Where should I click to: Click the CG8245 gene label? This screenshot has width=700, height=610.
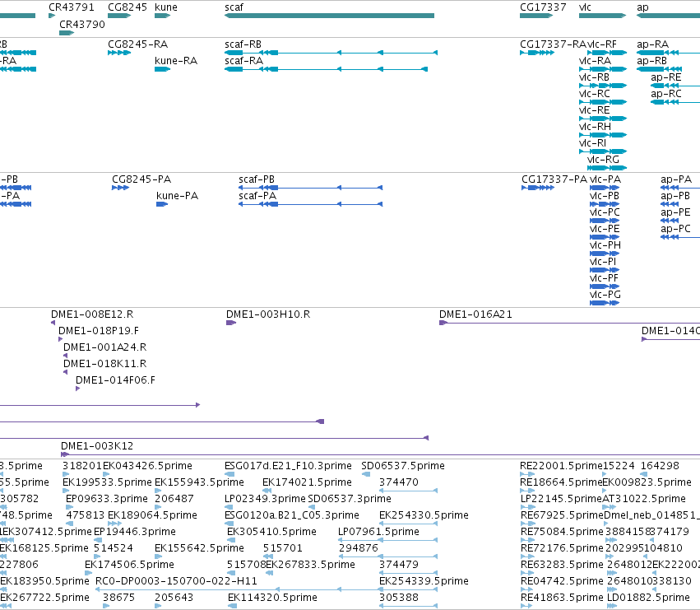click(127, 7)
